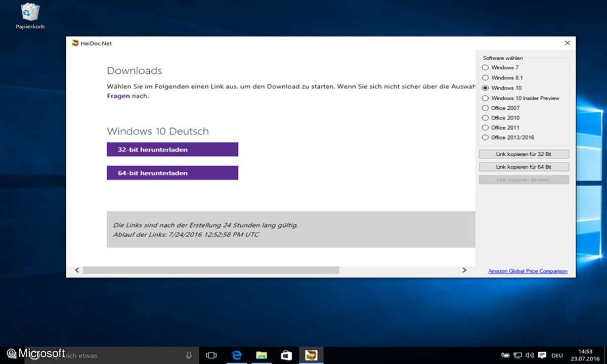Click the microphone icon in search box
607x364 pixels.
189,355
